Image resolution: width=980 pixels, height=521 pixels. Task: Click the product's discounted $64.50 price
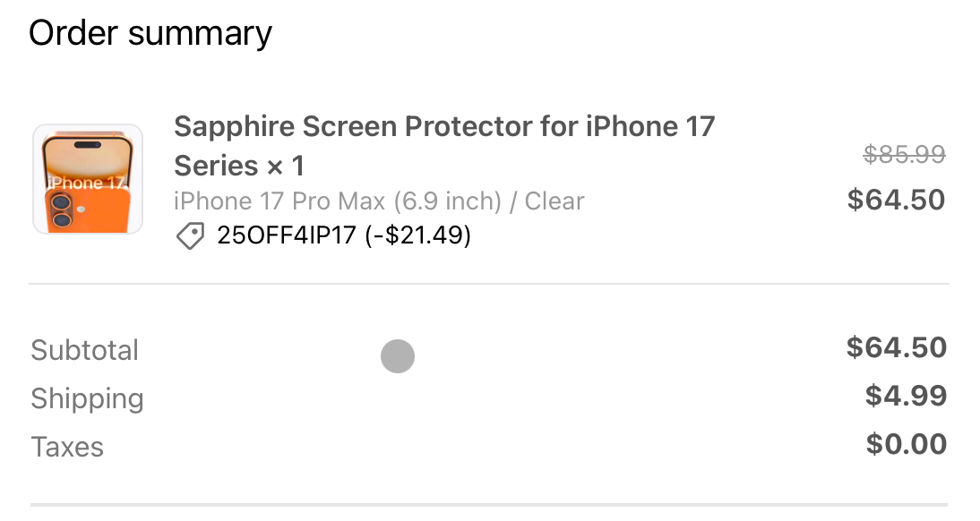(896, 200)
